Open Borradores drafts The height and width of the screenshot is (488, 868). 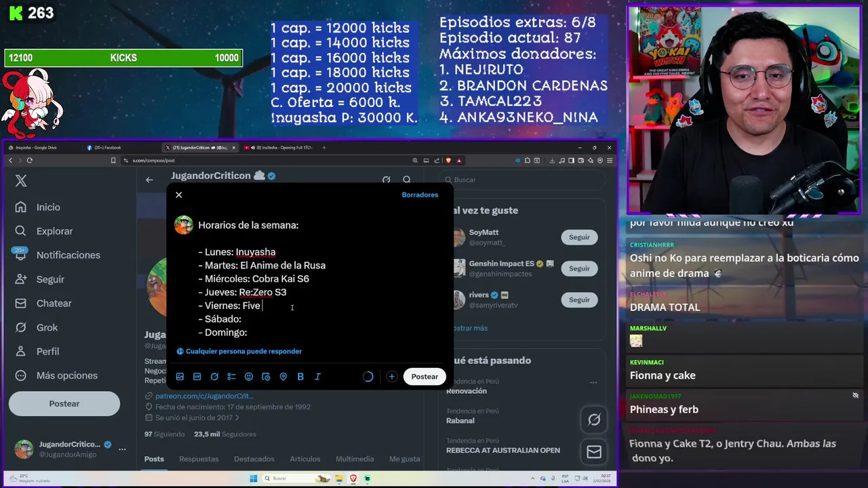pos(420,195)
